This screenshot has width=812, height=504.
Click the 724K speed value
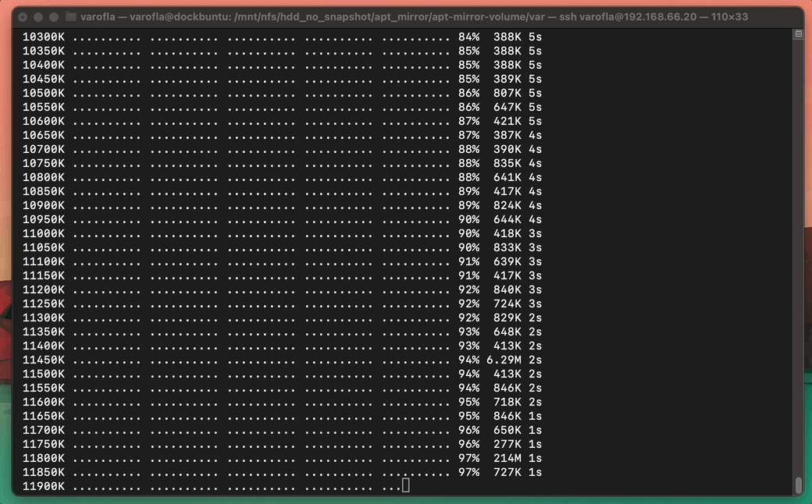coord(507,303)
